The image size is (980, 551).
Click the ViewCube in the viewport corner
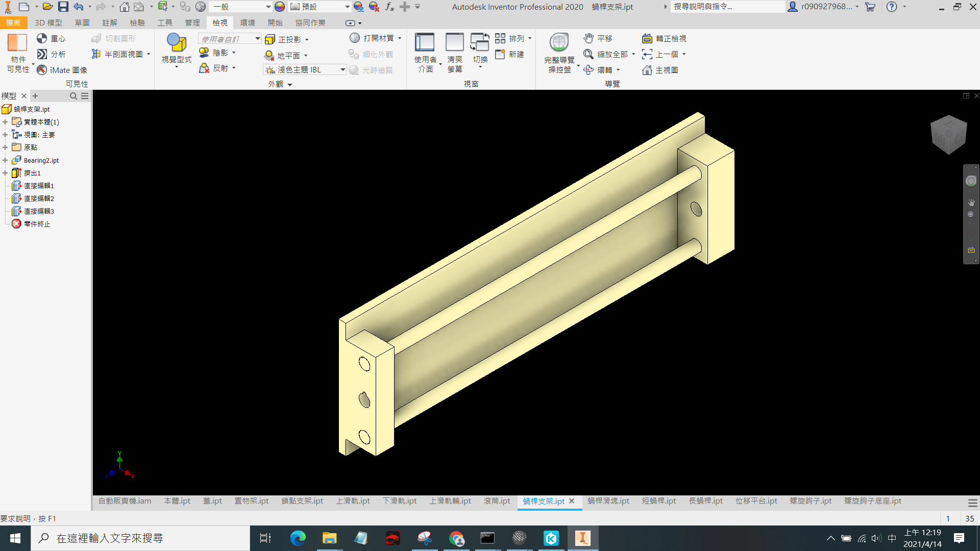pyautogui.click(x=948, y=134)
